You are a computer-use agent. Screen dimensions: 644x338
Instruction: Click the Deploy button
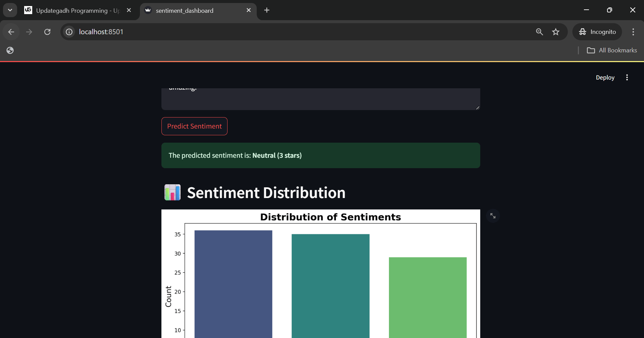click(x=605, y=77)
